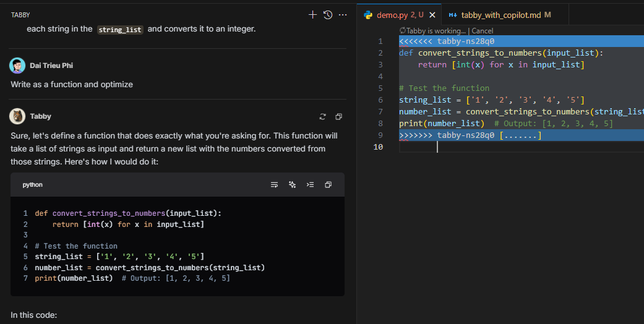
Task: Click line number 10 in the editor gutter
Action: [378, 147]
